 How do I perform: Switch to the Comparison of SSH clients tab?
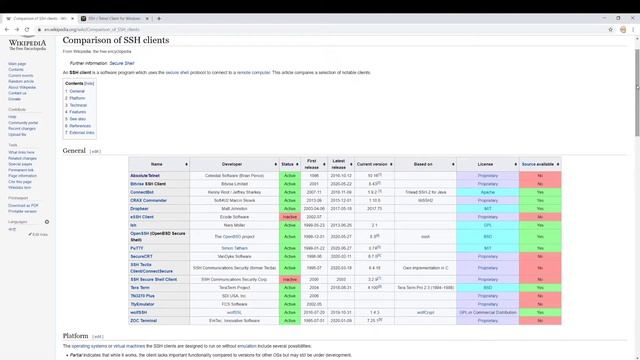39,18
